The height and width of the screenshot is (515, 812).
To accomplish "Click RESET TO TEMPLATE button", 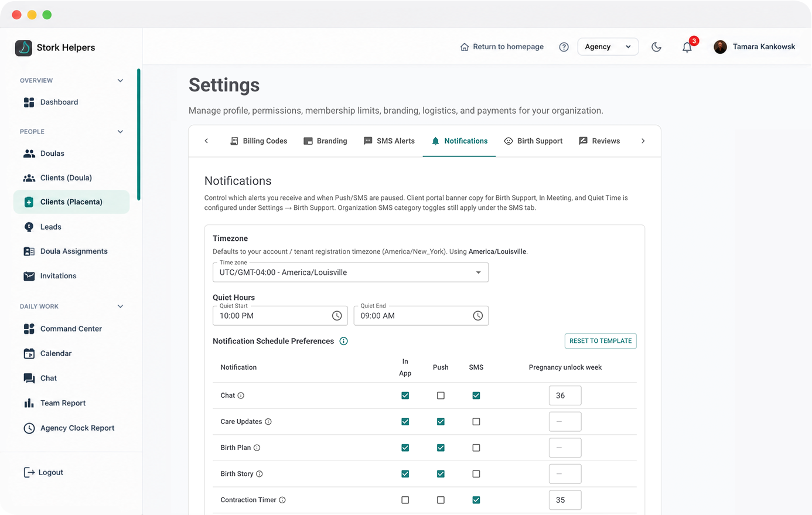I will click(x=601, y=341).
